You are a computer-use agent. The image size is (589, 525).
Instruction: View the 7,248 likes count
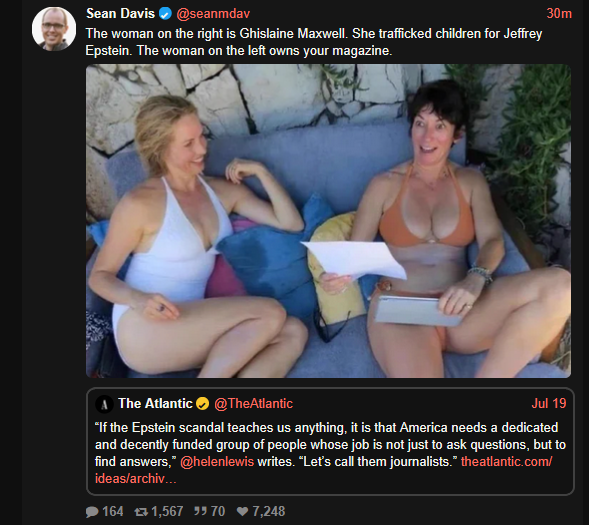(269, 511)
